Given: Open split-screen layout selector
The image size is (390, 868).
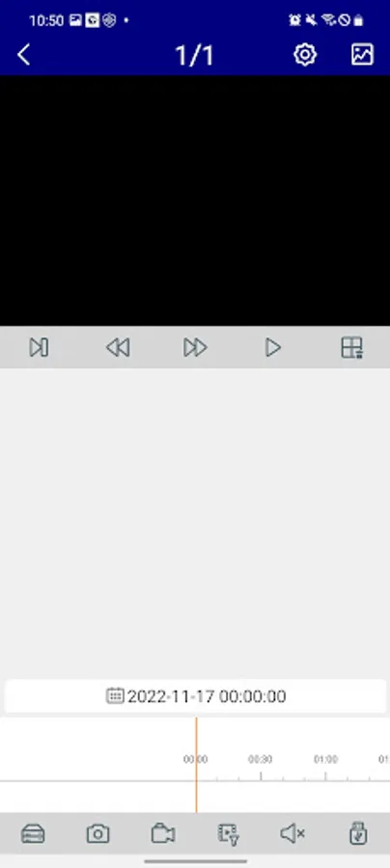Looking at the screenshot, I should pos(351,347).
